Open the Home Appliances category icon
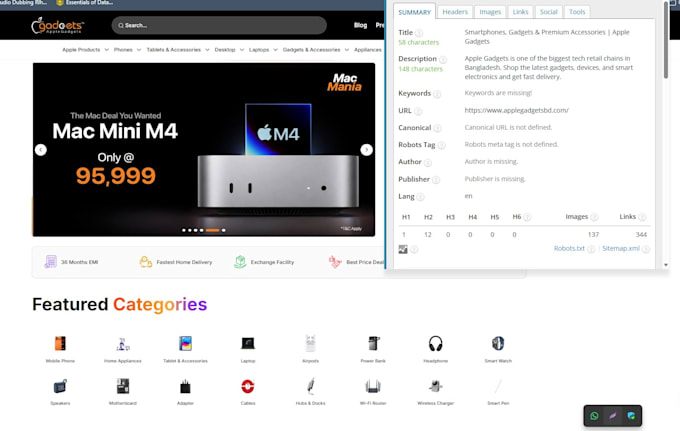 point(123,343)
